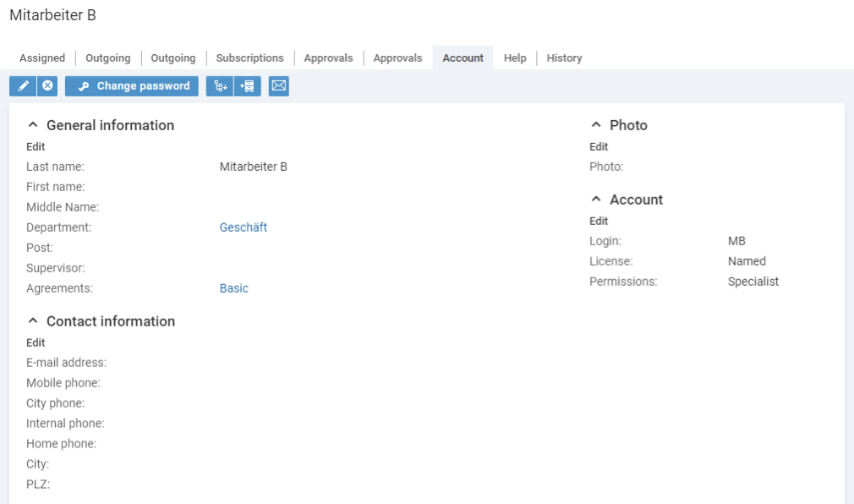Collapse the General information section
This screenshot has width=854, height=504.
click(x=34, y=126)
